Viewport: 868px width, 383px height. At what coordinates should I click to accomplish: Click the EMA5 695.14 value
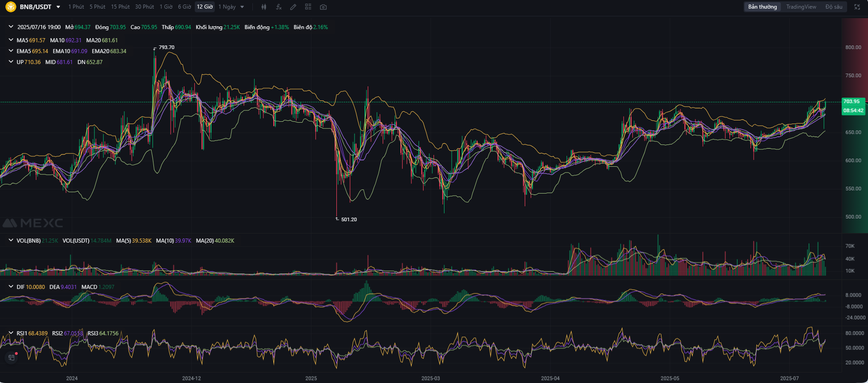tap(40, 51)
